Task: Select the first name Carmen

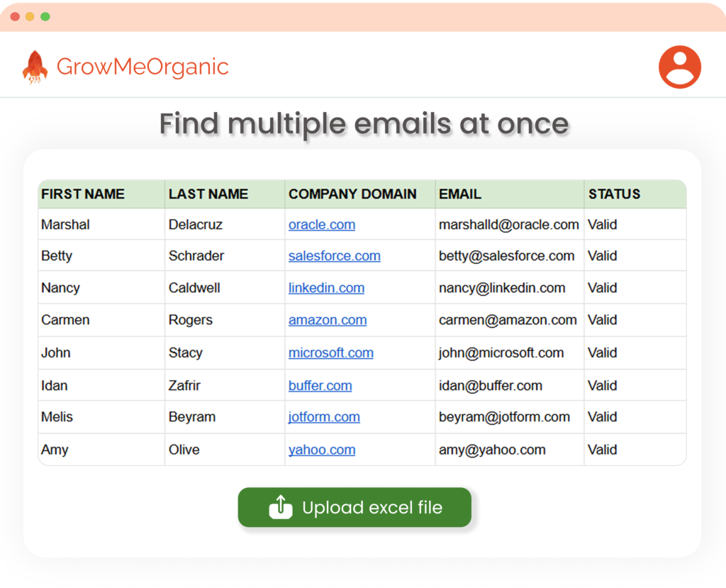Action: point(65,320)
